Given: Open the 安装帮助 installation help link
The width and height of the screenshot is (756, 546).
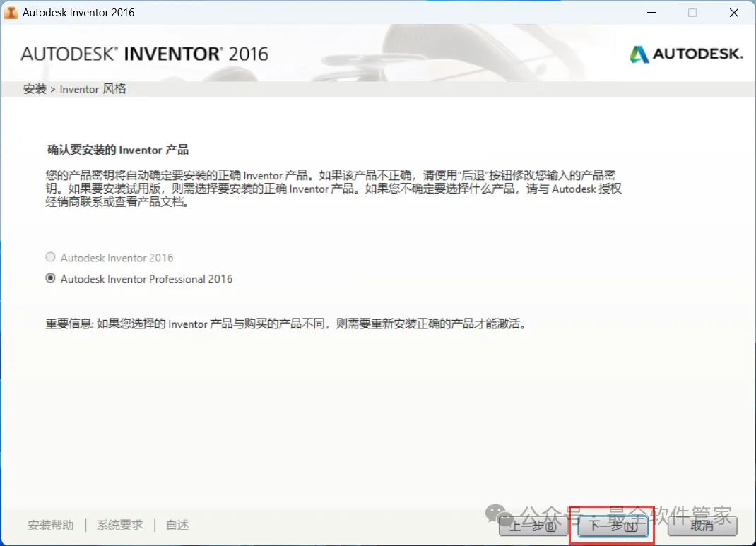Looking at the screenshot, I should click(x=51, y=525).
